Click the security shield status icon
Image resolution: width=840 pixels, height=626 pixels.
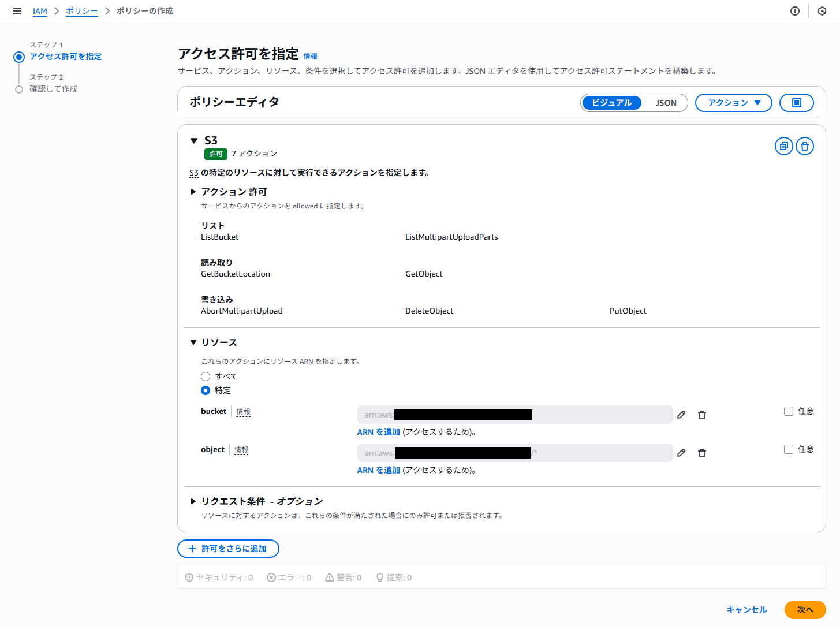(x=189, y=577)
